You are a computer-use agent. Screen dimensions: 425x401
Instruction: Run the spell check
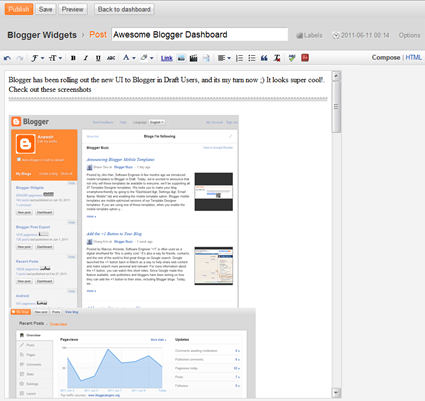292,58
